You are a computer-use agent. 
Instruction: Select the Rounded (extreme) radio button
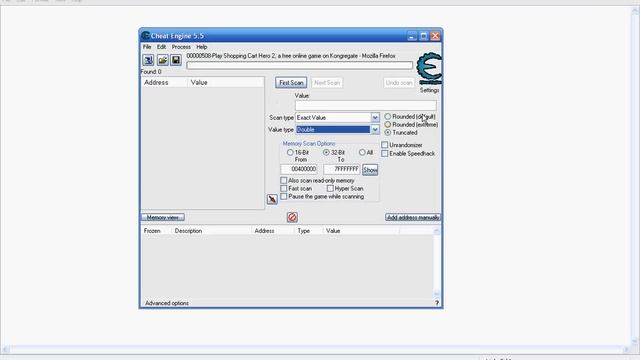[x=388, y=124]
